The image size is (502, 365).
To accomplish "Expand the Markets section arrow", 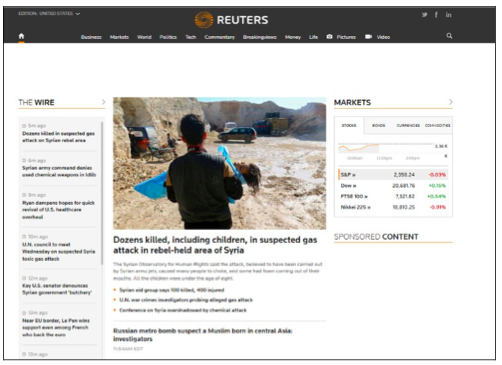I will pyautogui.click(x=451, y=102).
